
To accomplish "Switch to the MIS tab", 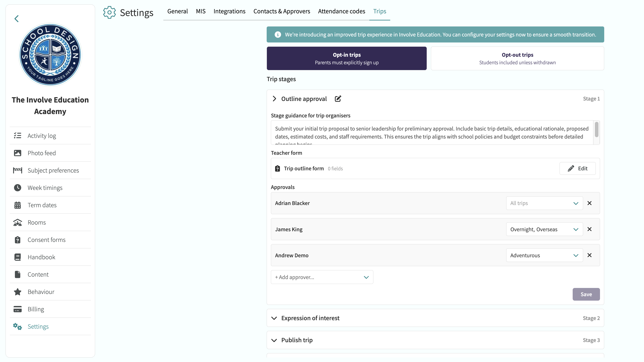I will [201, 11].
